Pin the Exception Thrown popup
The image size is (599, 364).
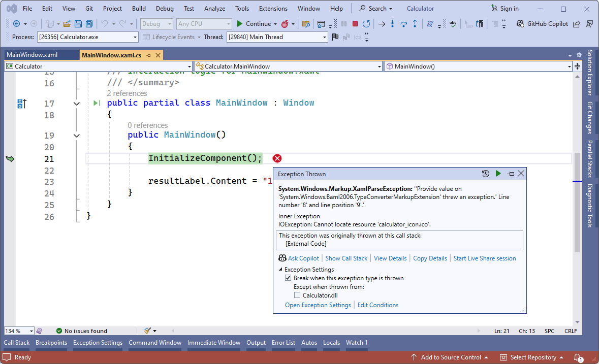tap(511, 174)
